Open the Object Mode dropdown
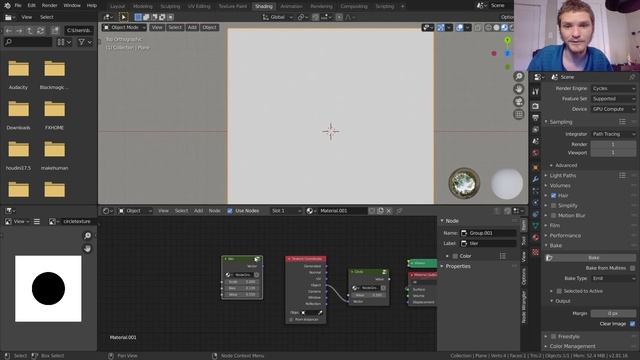The width and height of the screenshot is (640, 360). (124, 28)
